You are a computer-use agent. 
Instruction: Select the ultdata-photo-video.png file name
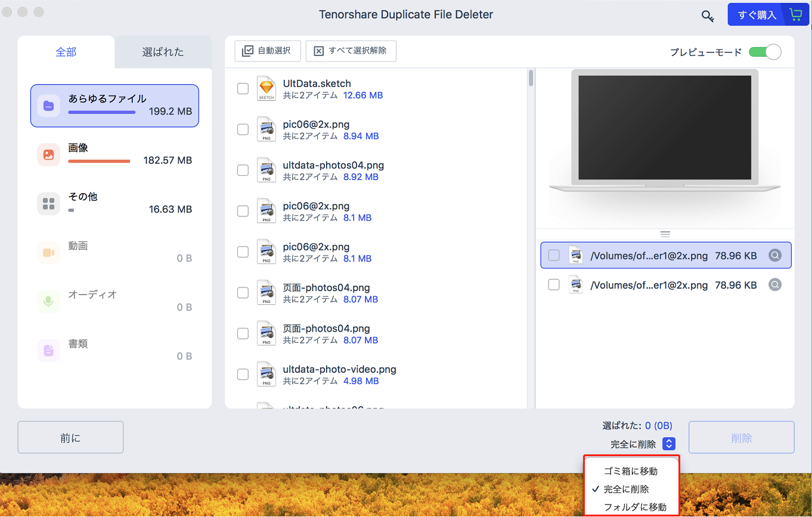pos(340,369)
